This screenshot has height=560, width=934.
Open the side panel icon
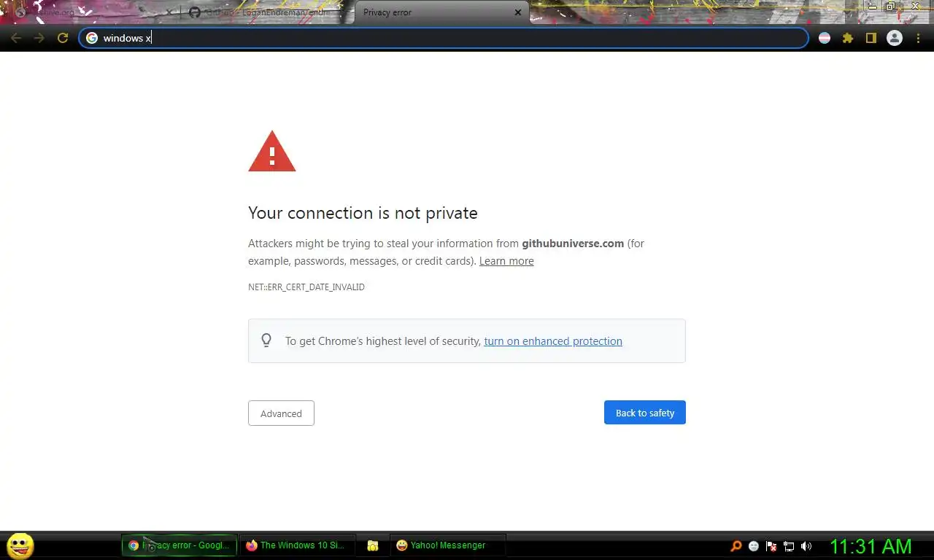pos(871,38)
